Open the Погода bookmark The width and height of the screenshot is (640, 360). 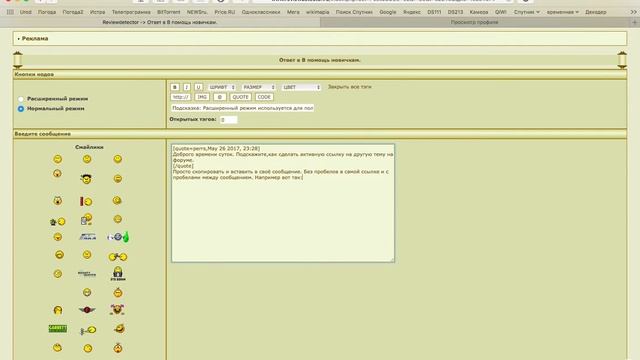tap(47, 12)
